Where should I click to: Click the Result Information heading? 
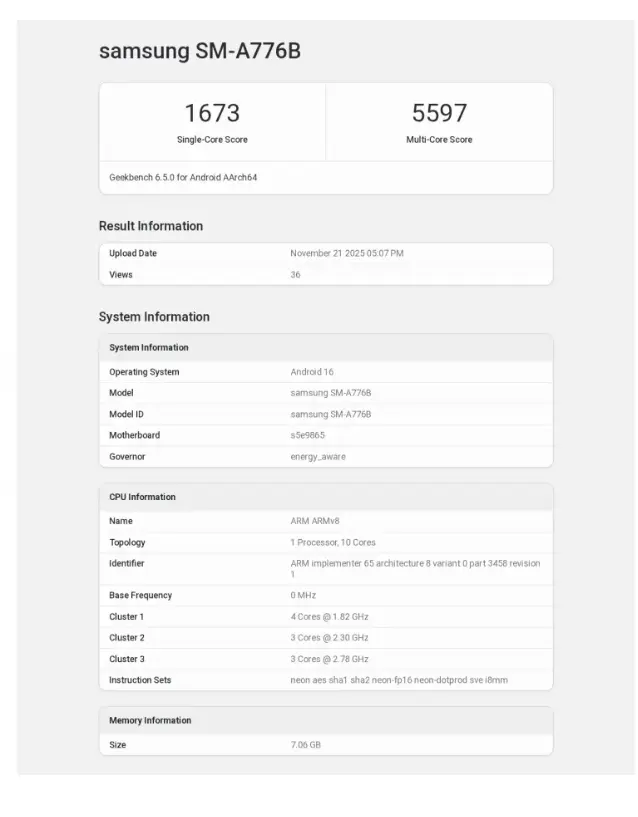tap(151, 226)
